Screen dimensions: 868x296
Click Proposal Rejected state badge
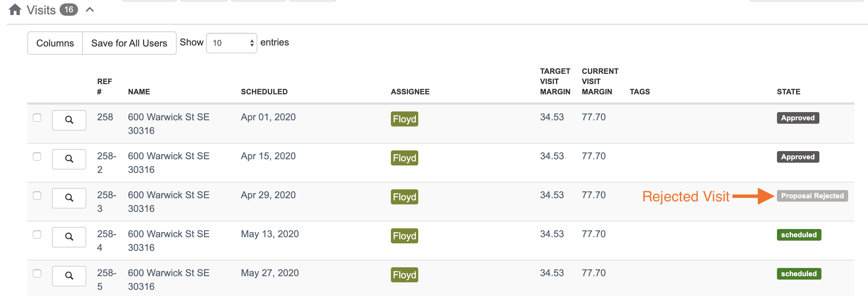pos(812,196)
